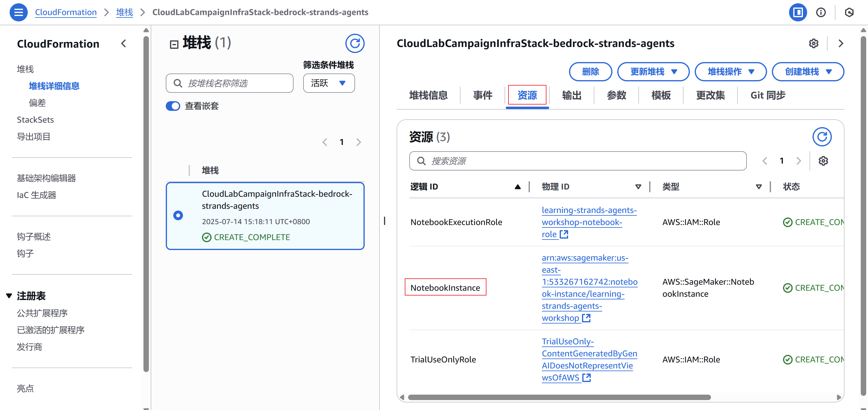Viewport: 868px width, 410px height.
Task: Open infrastructure composer in sidebar
Action: click(46, 178)
